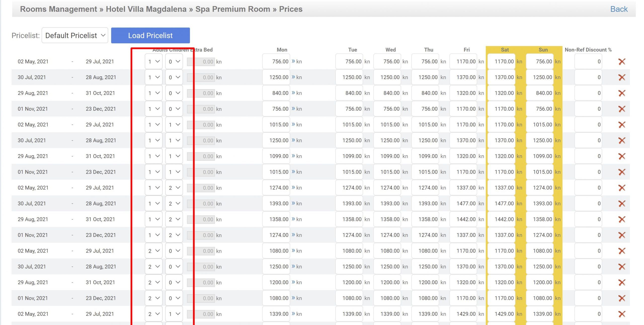Viewport: 644px width, 325px height.
Task: Click the Rooms Management breadcrumb
Action: (x=58, y=9)
